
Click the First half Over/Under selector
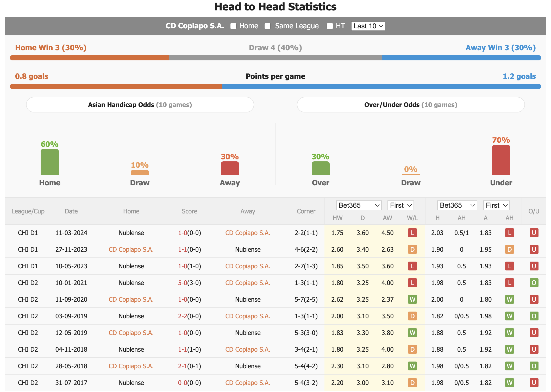tap(494, 207)
